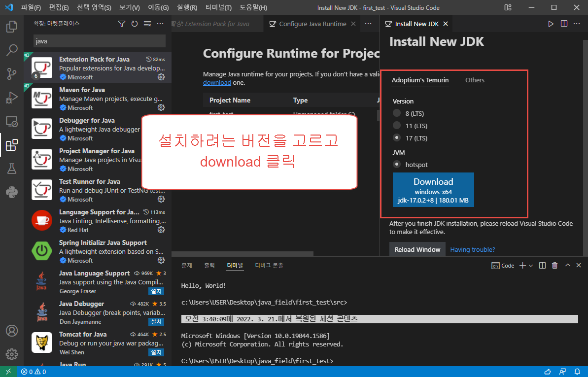Switch to the Others tab
Screen dimensions: 588x377
475,80
